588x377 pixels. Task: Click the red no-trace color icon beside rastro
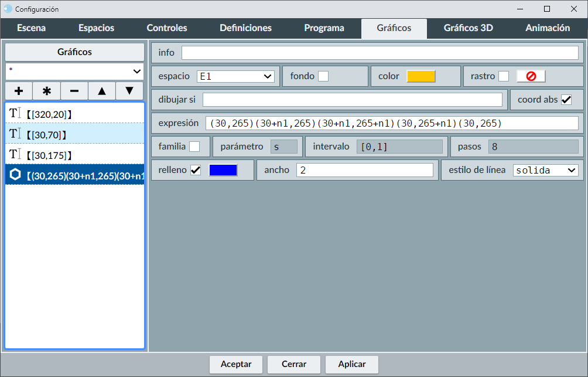coord(531,76)
